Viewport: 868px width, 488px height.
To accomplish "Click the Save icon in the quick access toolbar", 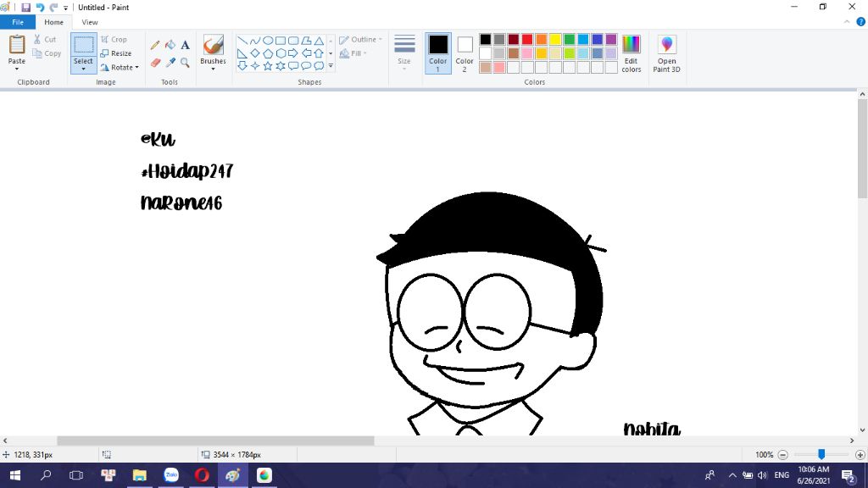I will (25, 7).
